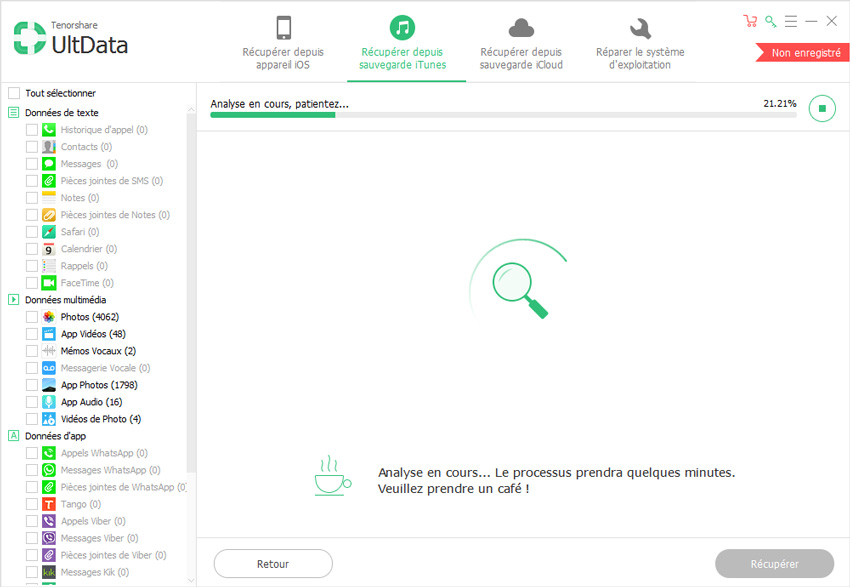The width and height of the screenshot is (850, 587).
Task: Click the Tango red T icon
Action: pos(49,504)
